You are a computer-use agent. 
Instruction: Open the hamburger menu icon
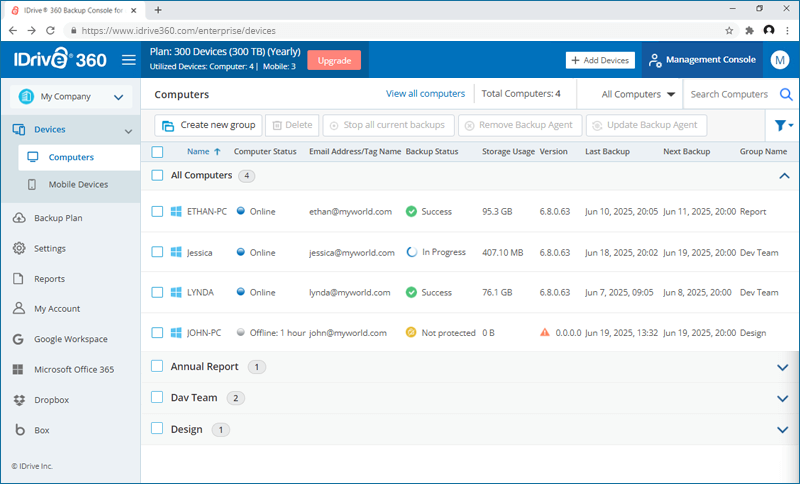[x=128, y=60]
